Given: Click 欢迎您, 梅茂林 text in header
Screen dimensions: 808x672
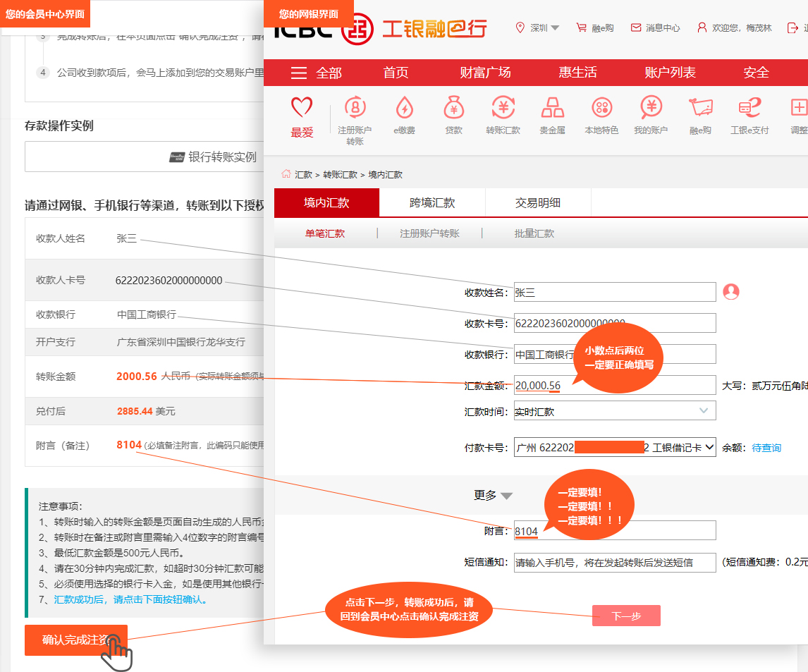Looking at the screenshot, I should (x=742, y=28).
